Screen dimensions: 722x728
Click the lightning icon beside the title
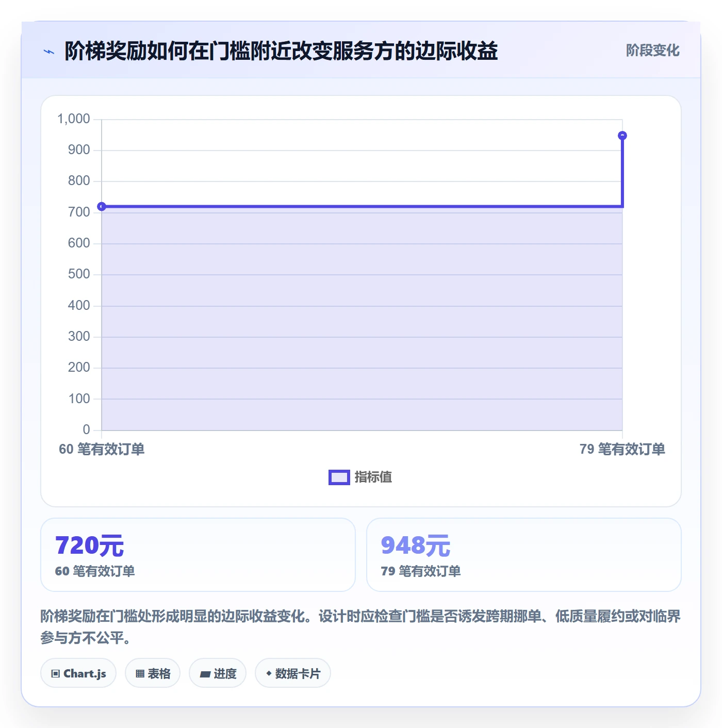tap(49, 52)
